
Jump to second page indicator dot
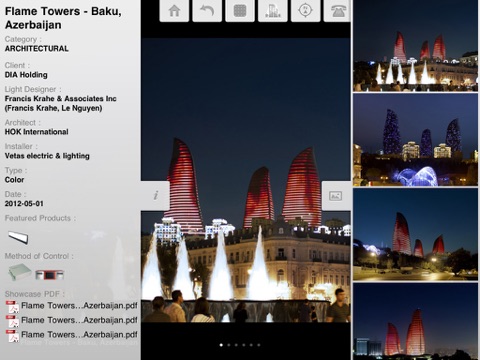coord(229,345)
